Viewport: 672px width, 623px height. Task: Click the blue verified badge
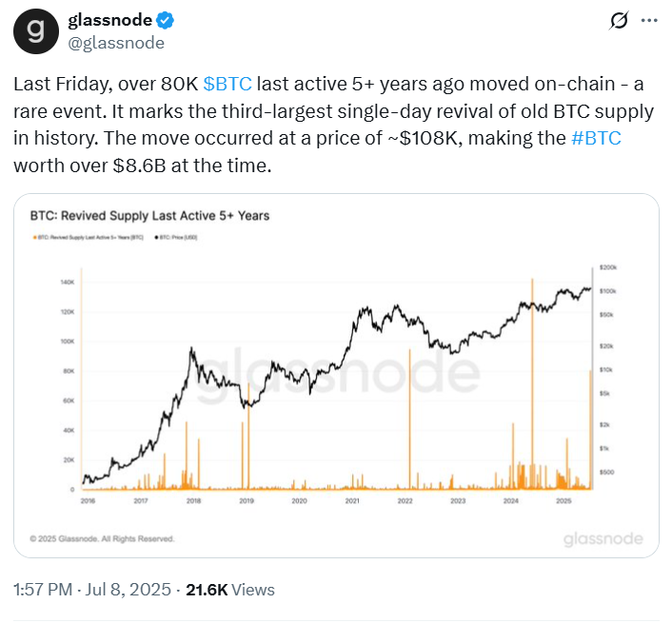click(x=165, y=20)
